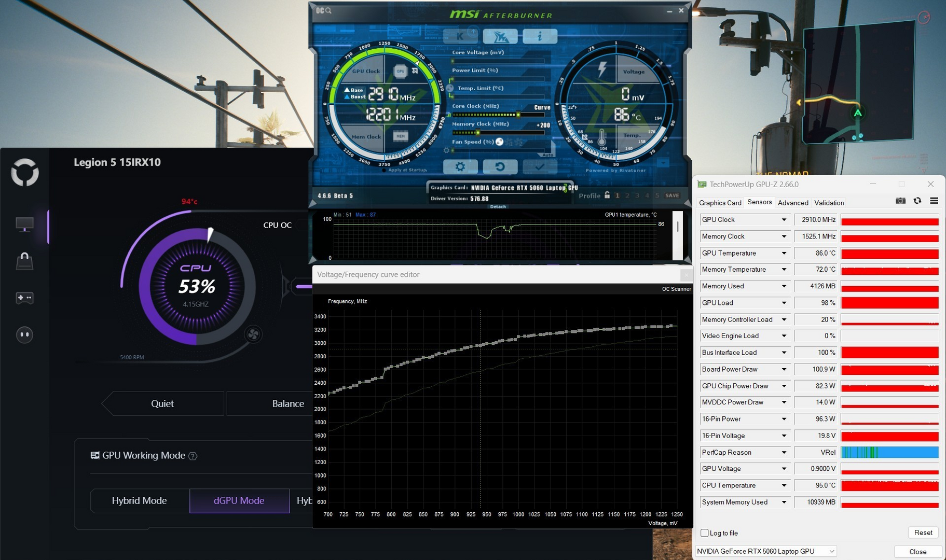946x560 pixels.
Task: Click SAVE in the Afterburner profile bar
Action: click(672, 195)
